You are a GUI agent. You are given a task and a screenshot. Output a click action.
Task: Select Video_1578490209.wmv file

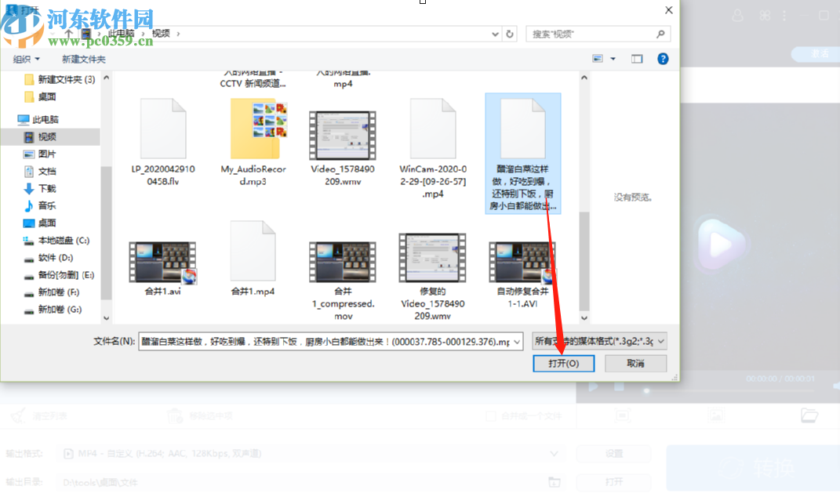343,147
